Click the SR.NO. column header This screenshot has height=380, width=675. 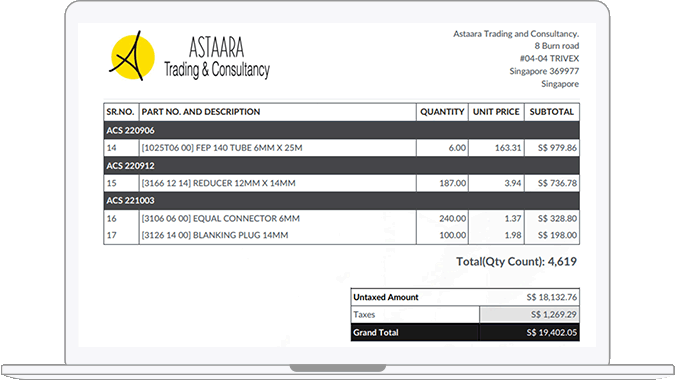pos(120,112)
